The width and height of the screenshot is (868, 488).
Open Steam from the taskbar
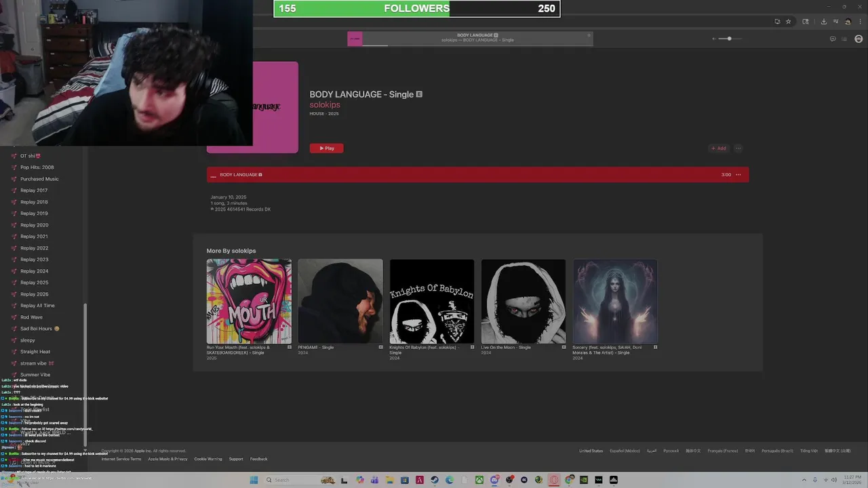click(434, 480)
